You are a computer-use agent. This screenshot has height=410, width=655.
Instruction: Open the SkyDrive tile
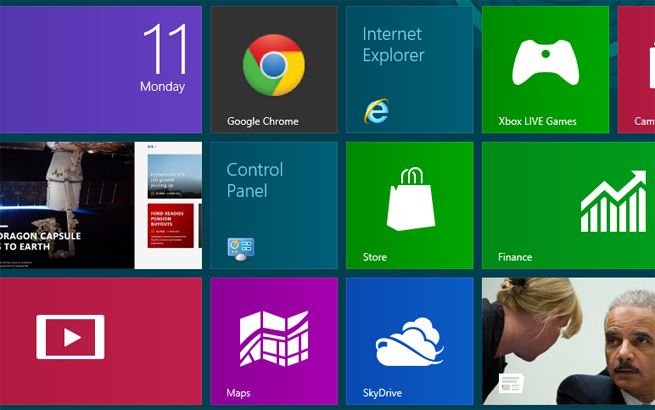pos(410,341)
